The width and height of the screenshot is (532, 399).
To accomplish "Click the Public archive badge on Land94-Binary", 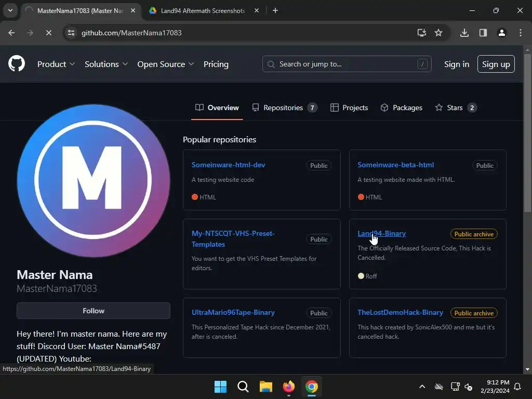I will click(x=474, y=234).
